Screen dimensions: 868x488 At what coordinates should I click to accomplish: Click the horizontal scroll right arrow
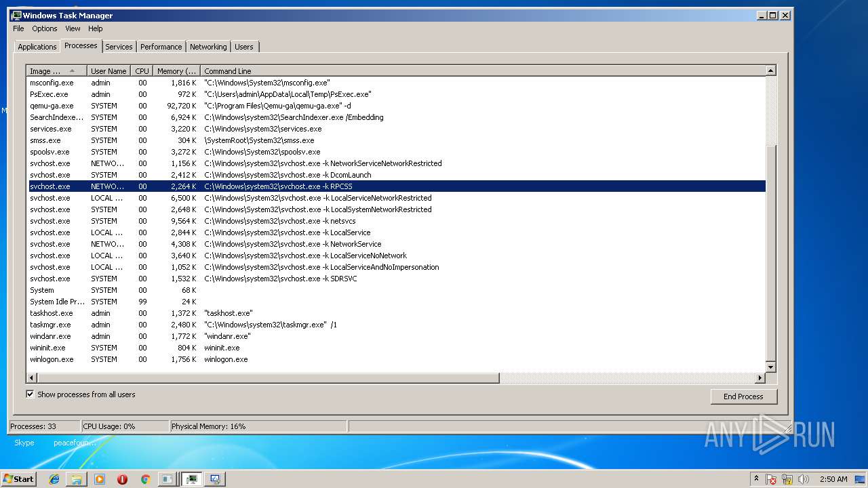760,378
